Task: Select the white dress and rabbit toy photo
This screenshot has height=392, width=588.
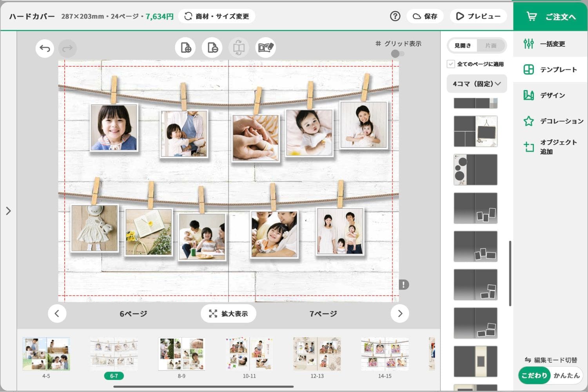Action: tap(94, 228)
